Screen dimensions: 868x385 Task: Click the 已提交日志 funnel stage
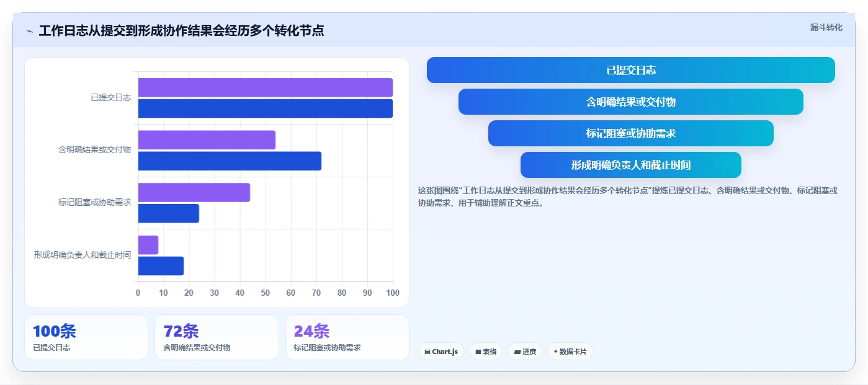pos(631,70)
